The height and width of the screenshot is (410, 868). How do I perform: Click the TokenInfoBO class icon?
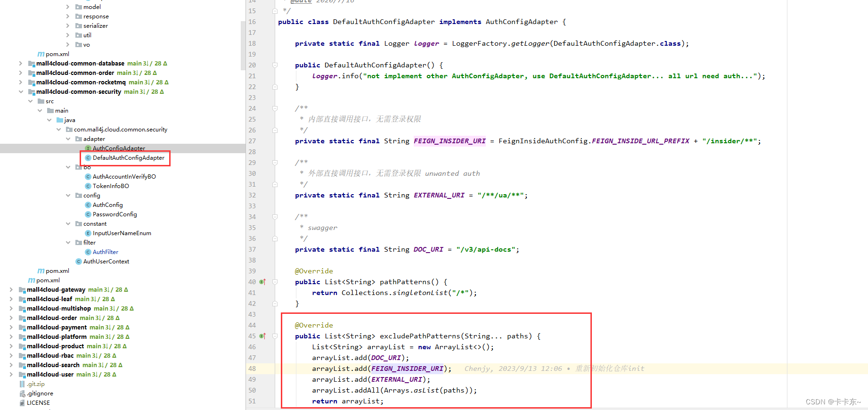pyautogui.click(x=88, y=186)
